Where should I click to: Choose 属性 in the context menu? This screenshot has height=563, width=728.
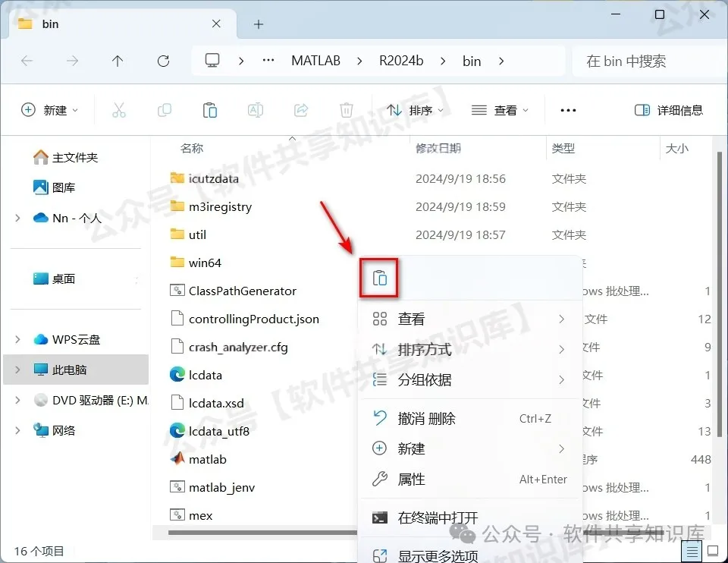[470, 479]
